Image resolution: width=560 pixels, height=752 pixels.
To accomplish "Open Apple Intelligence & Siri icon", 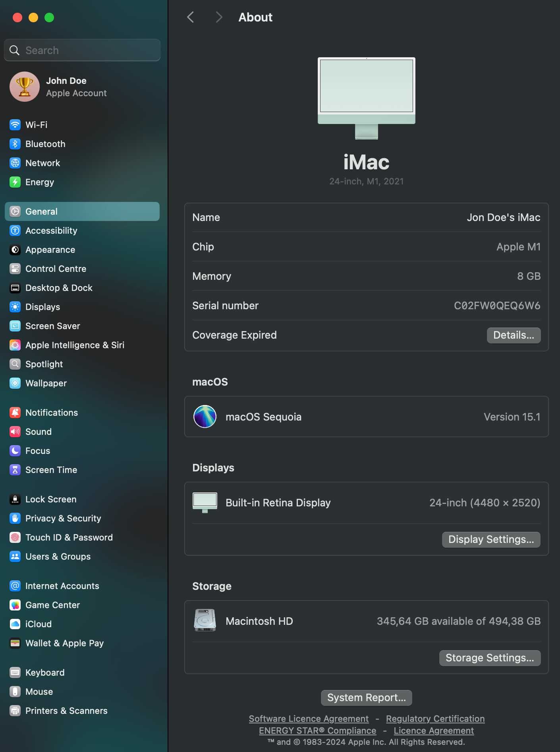I will coord(15,345).
